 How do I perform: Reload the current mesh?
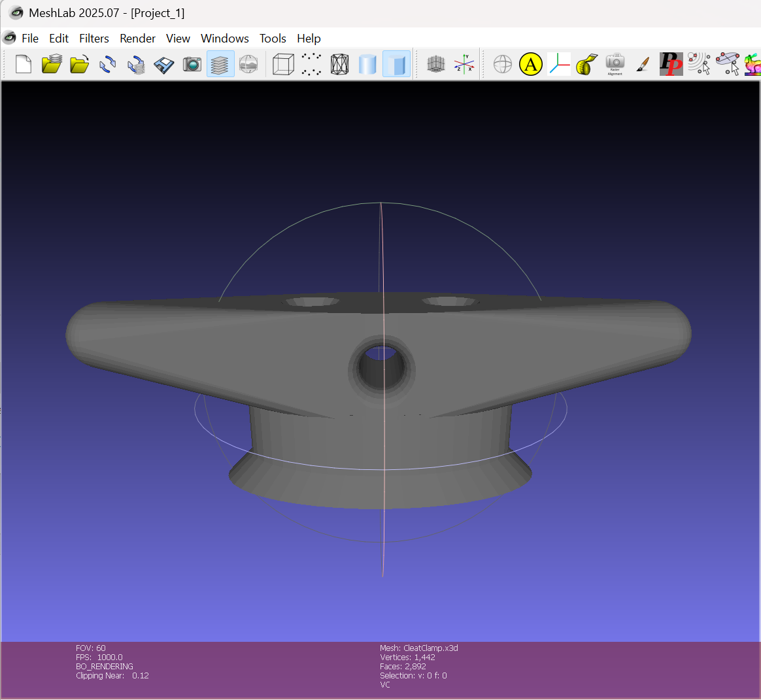pyautogui.click(x=108, y=64)
